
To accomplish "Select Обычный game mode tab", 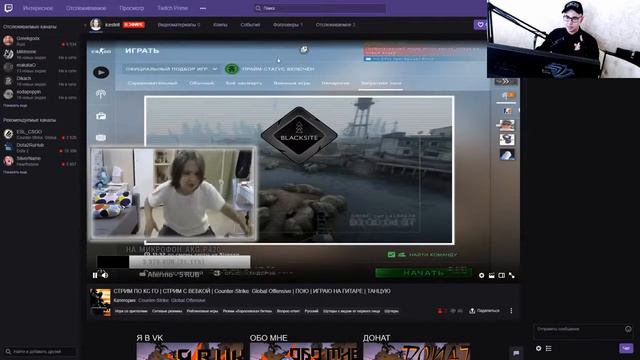I will 202,83.
